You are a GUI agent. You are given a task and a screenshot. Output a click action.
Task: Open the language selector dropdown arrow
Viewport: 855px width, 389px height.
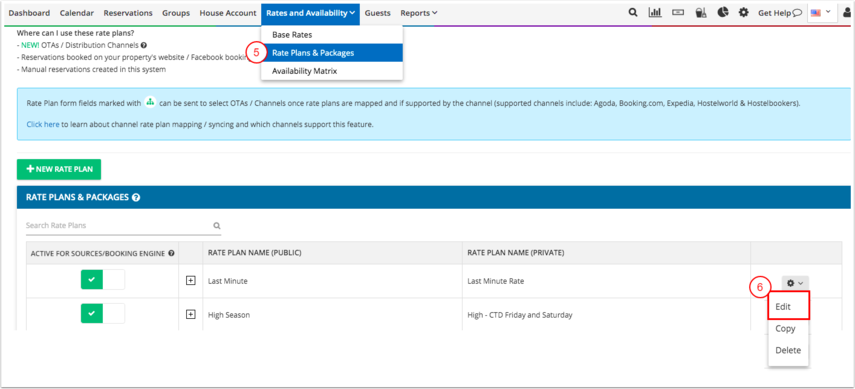tap(829, 12)
